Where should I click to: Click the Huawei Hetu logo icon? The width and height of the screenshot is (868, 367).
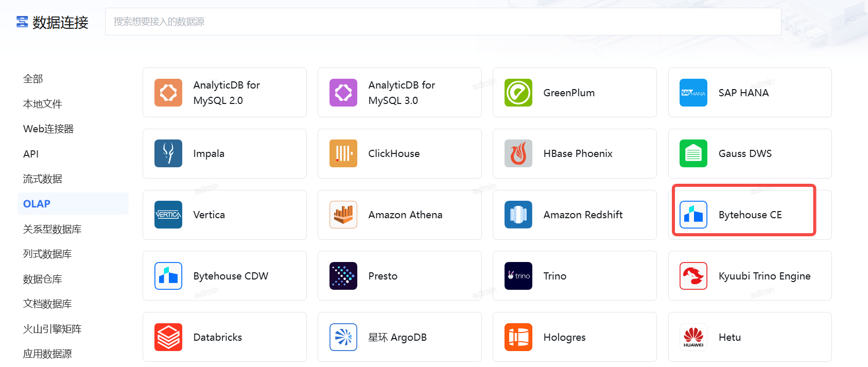pyautogui.click(x=693, y=337)
